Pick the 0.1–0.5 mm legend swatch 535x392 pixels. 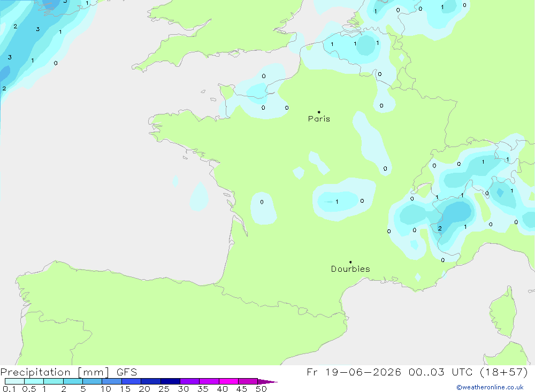(x=14, y=381)
